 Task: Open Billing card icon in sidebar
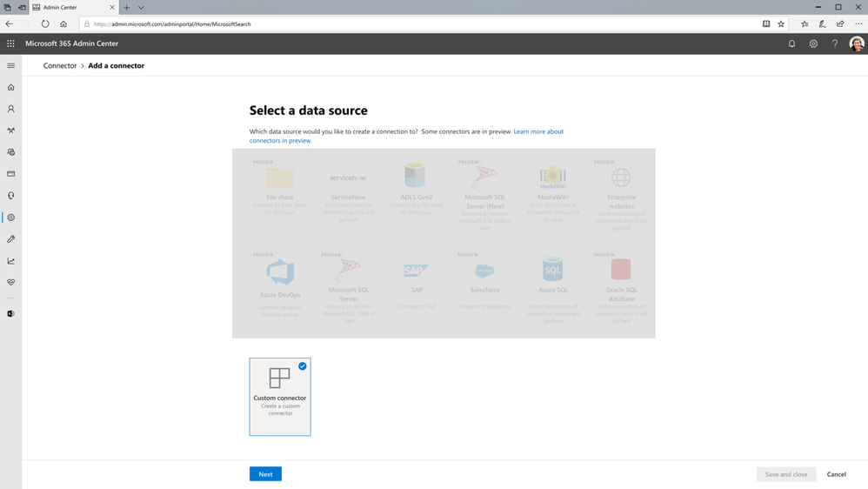tap(10, 174)
